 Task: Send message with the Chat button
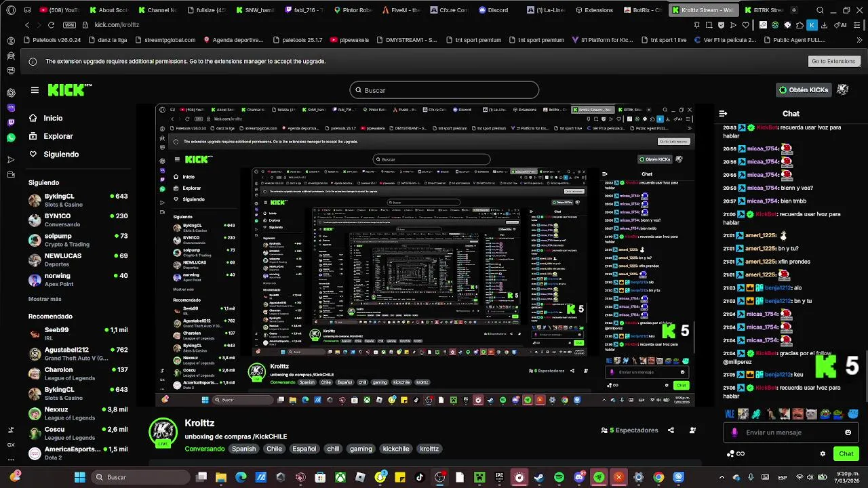click(846, 453)
